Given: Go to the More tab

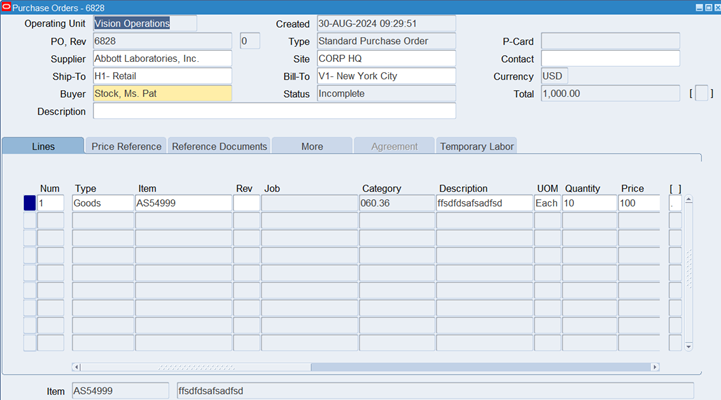Looking at the screenshot, I should coord(312,146).
